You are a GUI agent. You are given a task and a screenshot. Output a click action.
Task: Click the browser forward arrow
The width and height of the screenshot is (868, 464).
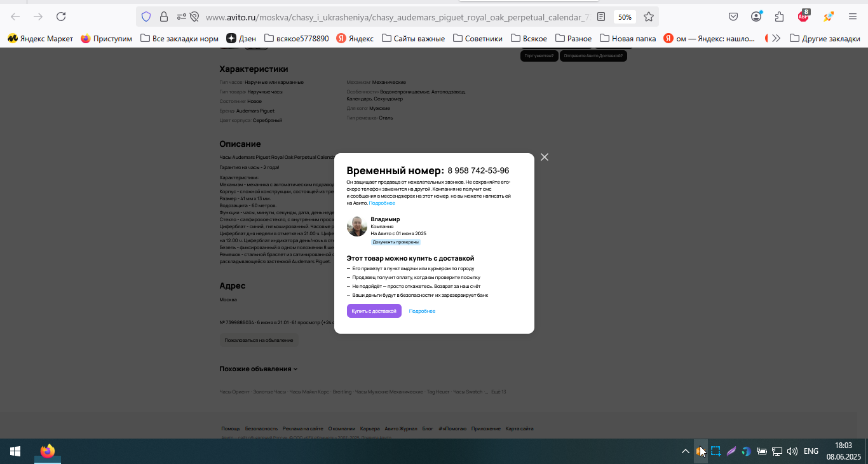click(38, 17)
